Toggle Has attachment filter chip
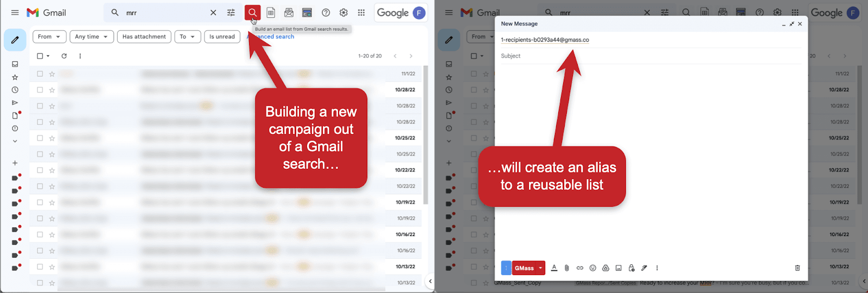 click(144, 37)
